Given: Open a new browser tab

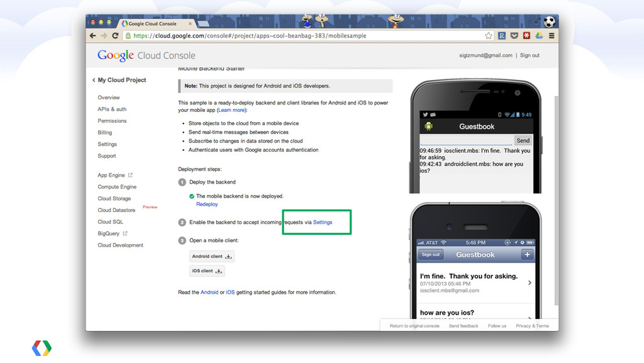Looking at the screenshot, I should [203, 24].
